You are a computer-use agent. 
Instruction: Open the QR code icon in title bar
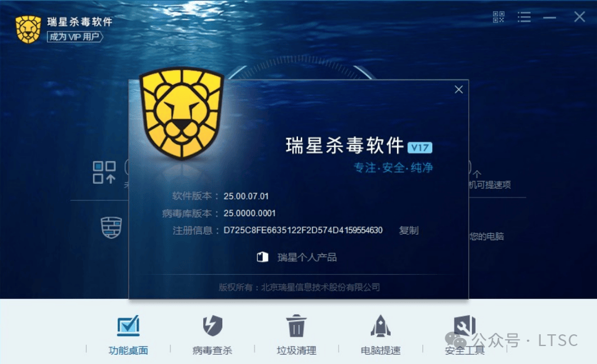click(x=499, y=17)
